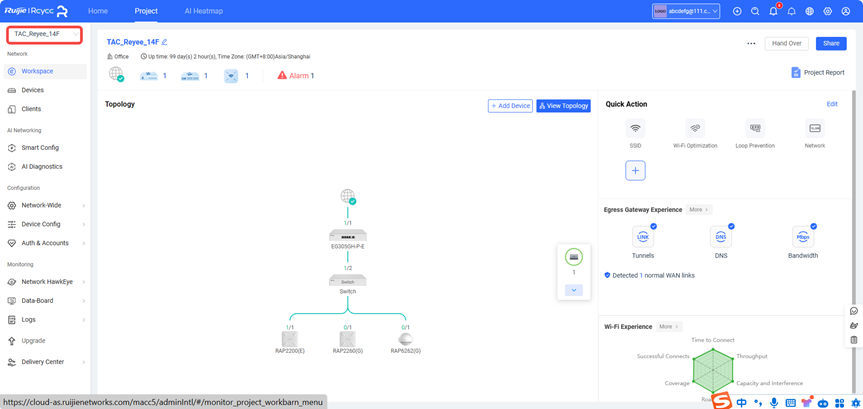This screenshot has width=863, height=409.
Task: Open the language globe icon in header
Action: [809, 11]
